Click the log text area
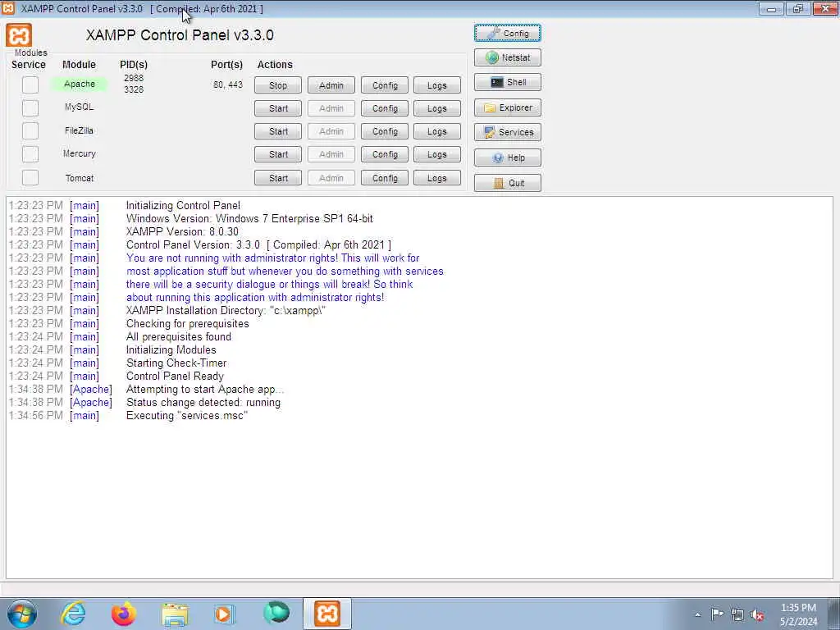840x630 pixels. [x=419, y=387]
